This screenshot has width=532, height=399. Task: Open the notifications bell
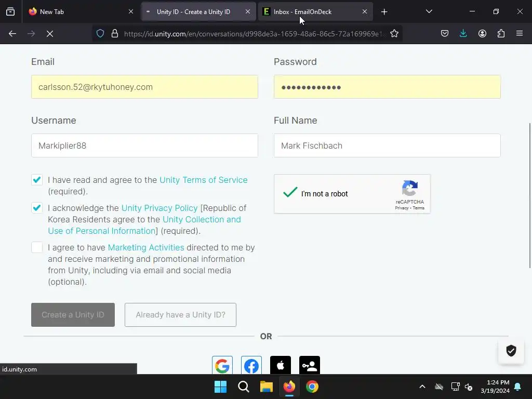(518, 387)
